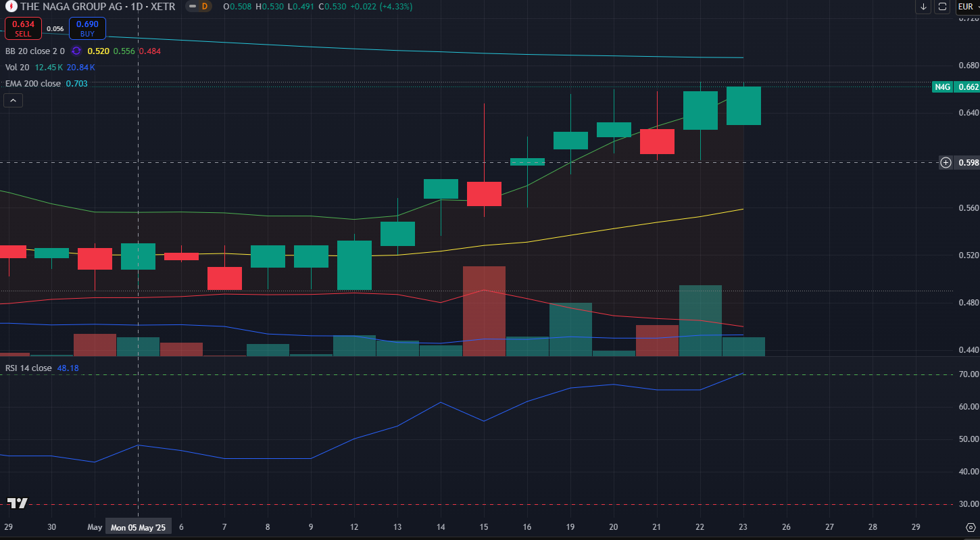
Task: Click the 0.680 price axis label
Action: click(969, 66)
